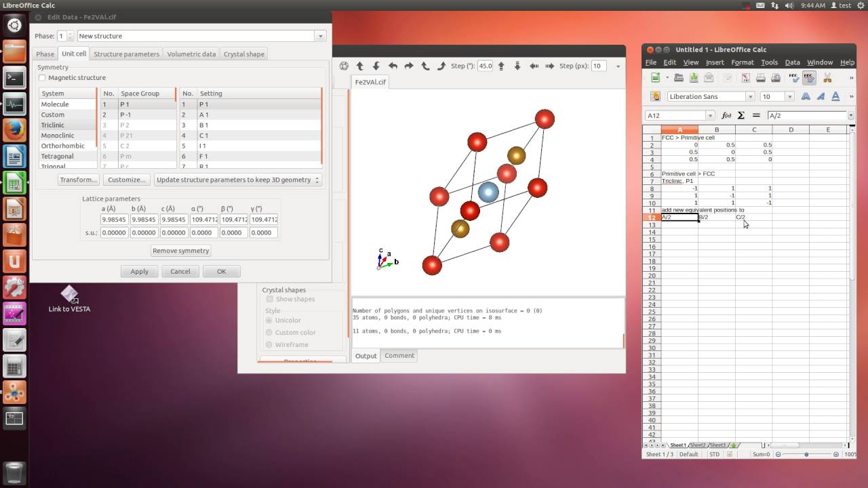Click the Calc Italic formatting icon
Image resolution: width=868 pixels, height=488 pixels.
click(x=821, y=96)
